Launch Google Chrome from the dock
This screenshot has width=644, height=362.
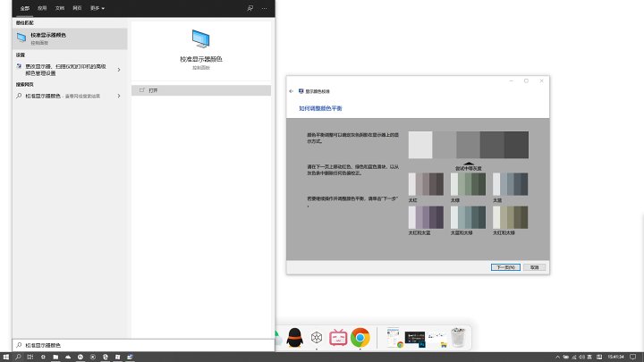tap(360, 337)
